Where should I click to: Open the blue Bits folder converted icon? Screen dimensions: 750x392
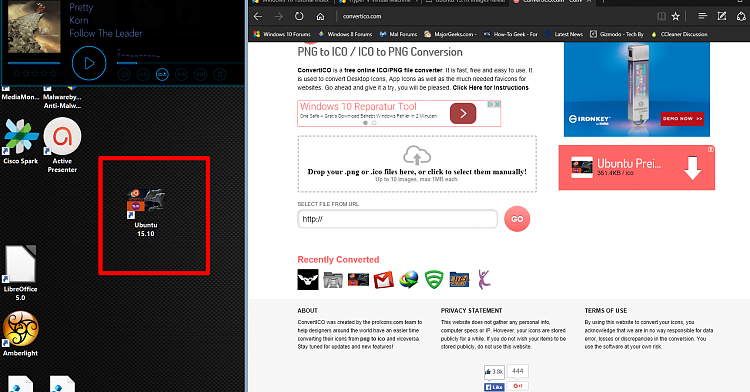(x=459, y=280)
